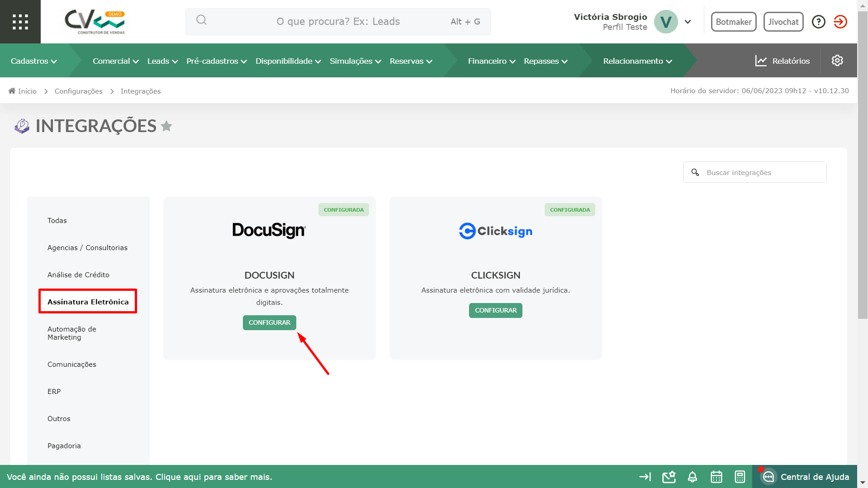Expand the Leads menu

(163, 61)
